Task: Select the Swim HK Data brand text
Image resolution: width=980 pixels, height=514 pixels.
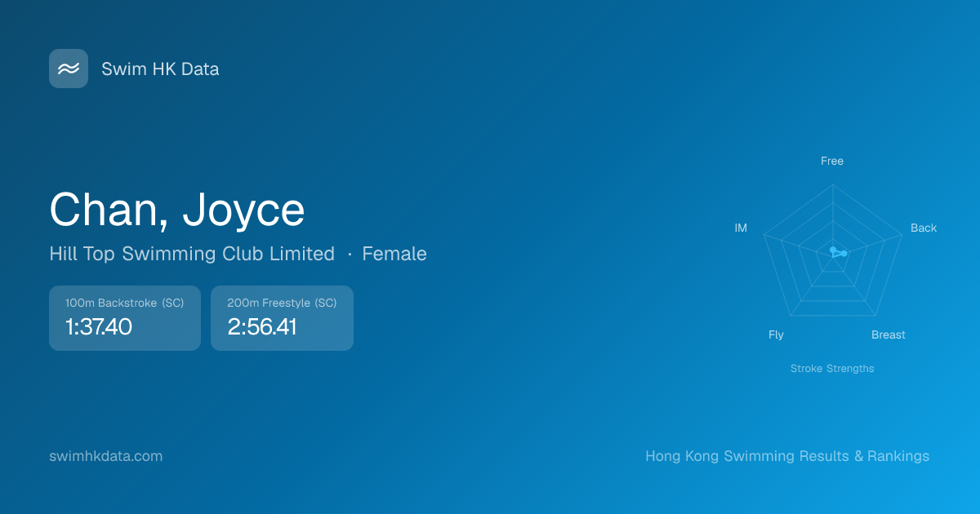Action: [x=160, y=69]
